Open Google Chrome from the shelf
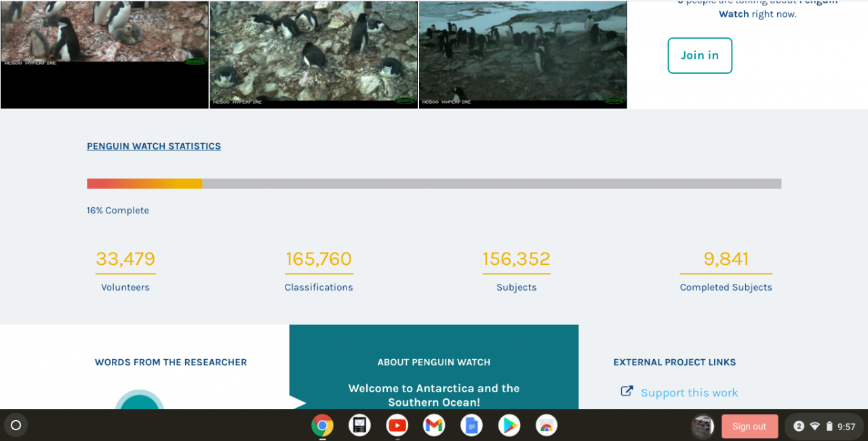This screenshot has width=868, height=441. pyautogui.click(x=322, y=425)
